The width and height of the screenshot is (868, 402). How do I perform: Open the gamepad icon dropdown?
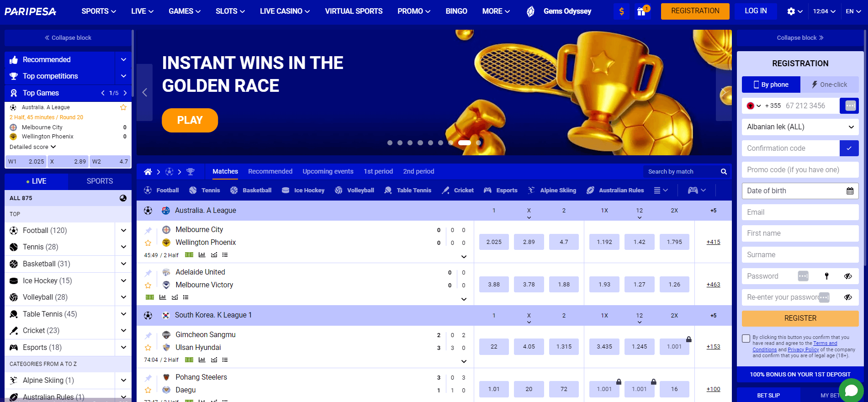[697, 190]
